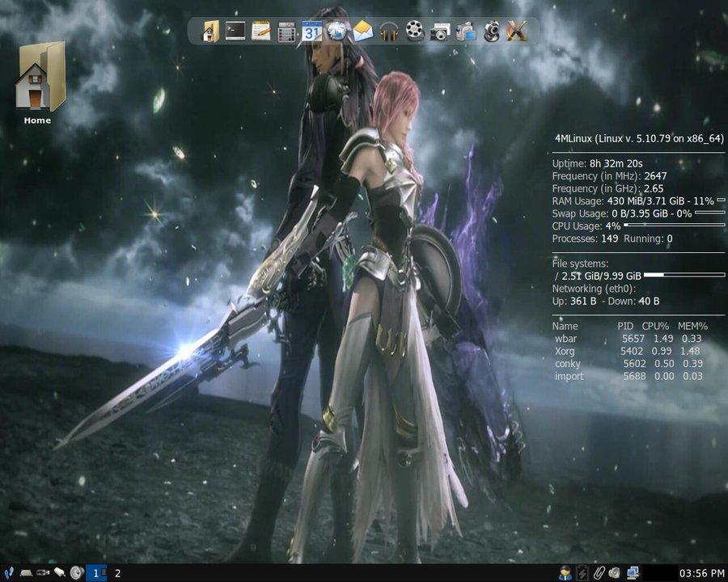Open the calendar icon showing 31
The image size is (728, 582).
(311, 32)
